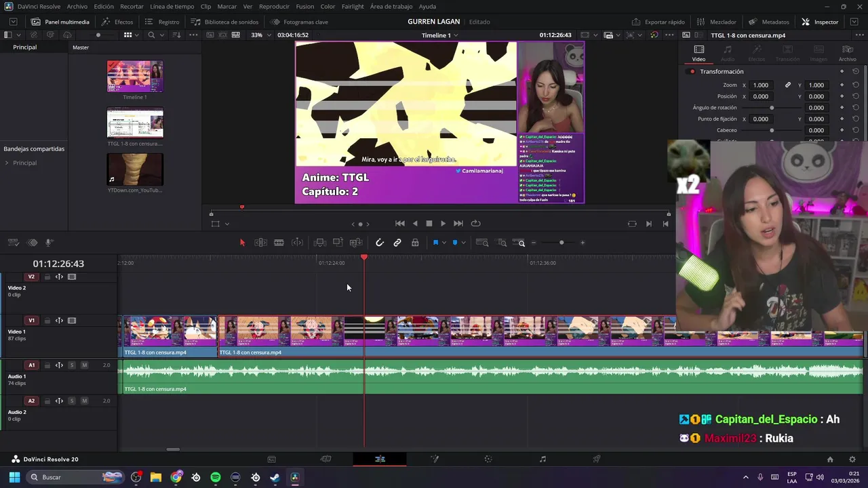
Task: Open Biblioteca de sonidos panel
Action: coord(224,22)
